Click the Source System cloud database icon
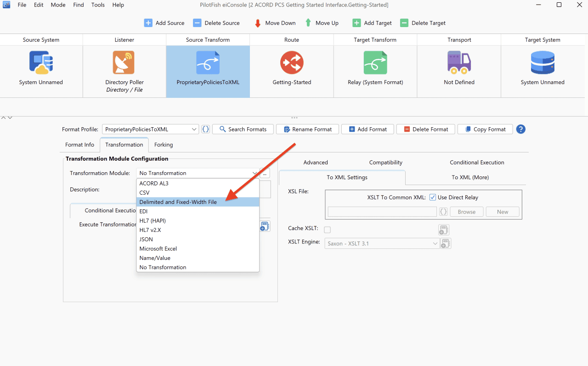588x366 pixels. (x=41, y=62)
